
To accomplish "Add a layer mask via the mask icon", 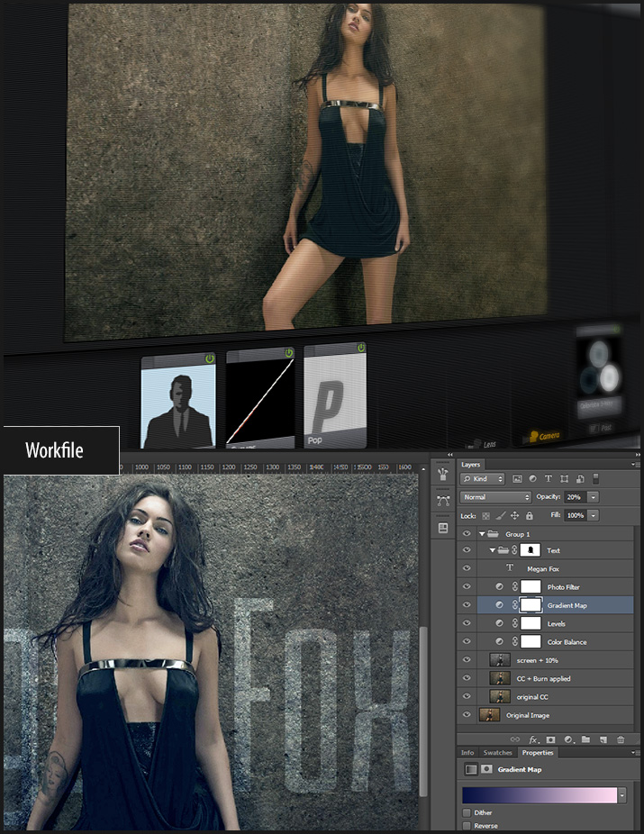I will [551, 739].
